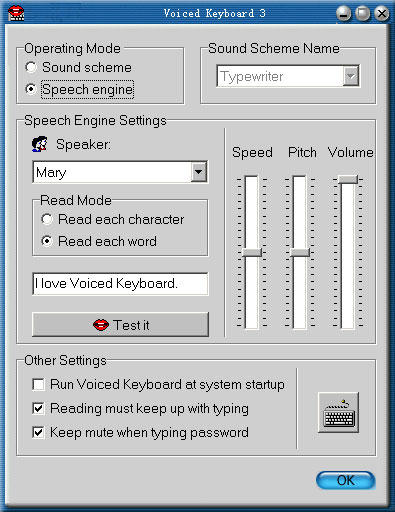Image resolution: width=395 pixels, height=512 pixels.
Task: Expand the Typewriter sound scheme dropdown
Action: pyautogui.click(x=351, y=76)
